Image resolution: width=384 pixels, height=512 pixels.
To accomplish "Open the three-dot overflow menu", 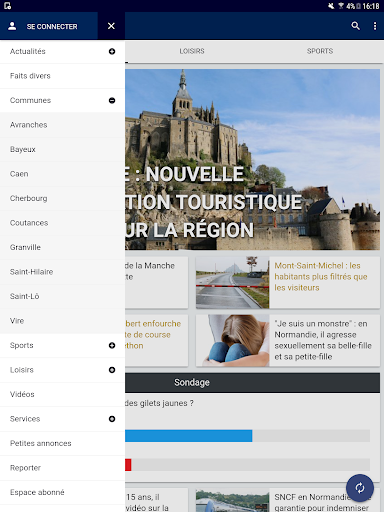I will click(x=375, y=26).
